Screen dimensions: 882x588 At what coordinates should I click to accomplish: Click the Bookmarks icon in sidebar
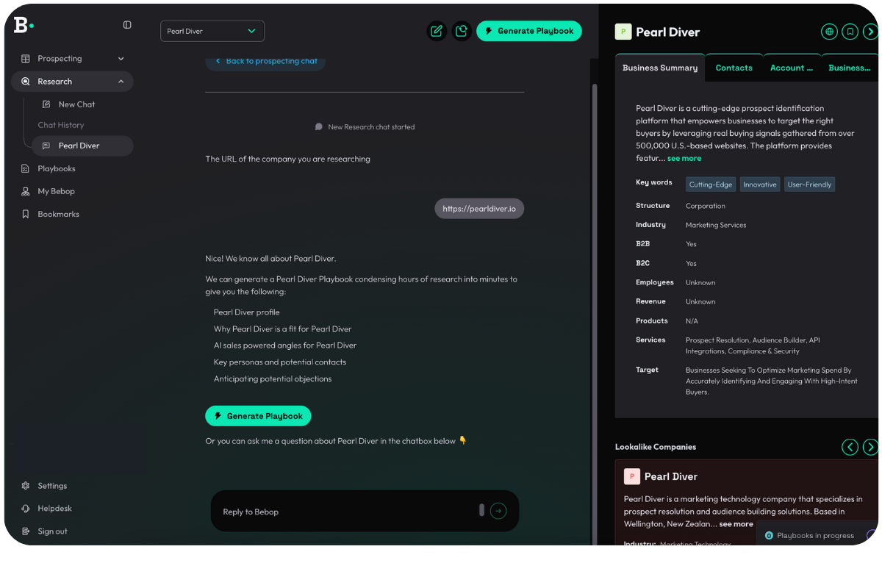[26, 214]
